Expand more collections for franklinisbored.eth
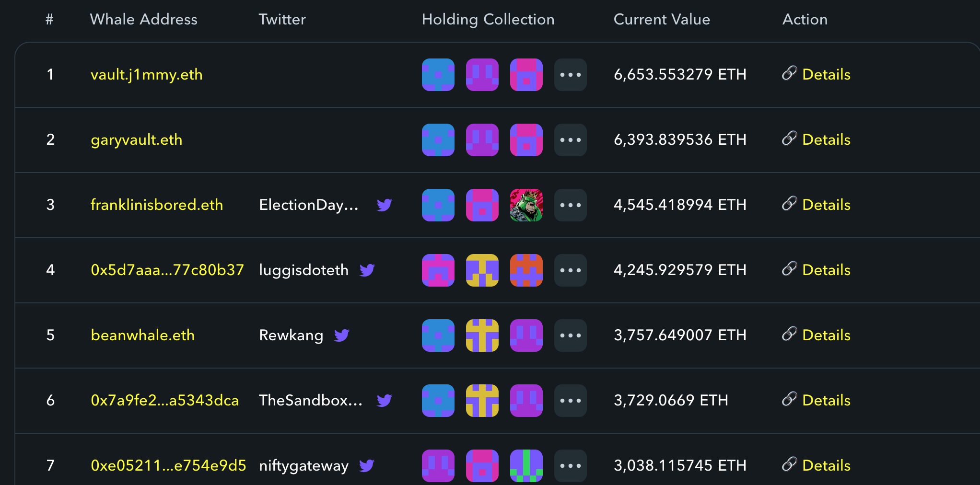Viewport: 980px width, 485px height. (570, 205)
